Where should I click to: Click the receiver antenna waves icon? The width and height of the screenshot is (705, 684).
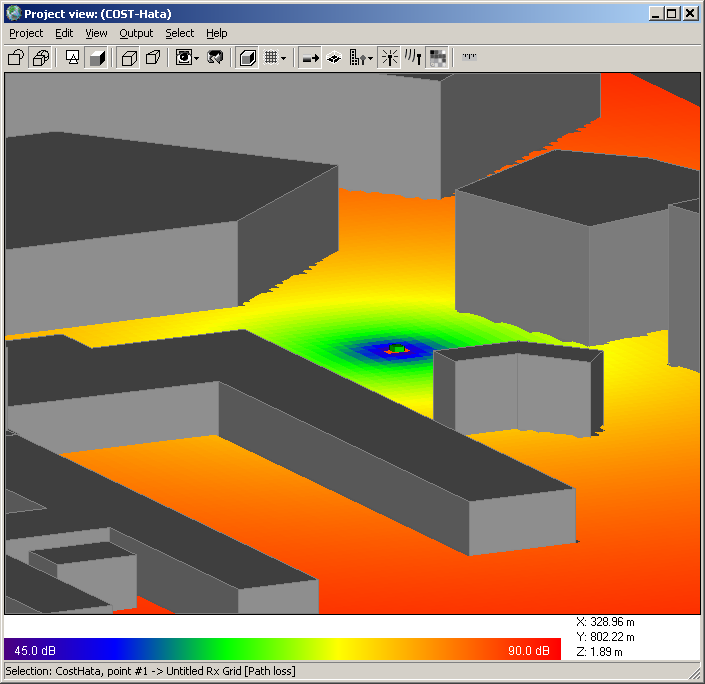point(412,58)
